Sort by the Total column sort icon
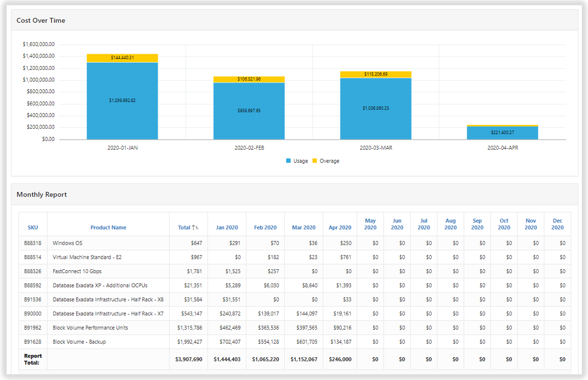 pyautogui.click(x=196, y=228)
